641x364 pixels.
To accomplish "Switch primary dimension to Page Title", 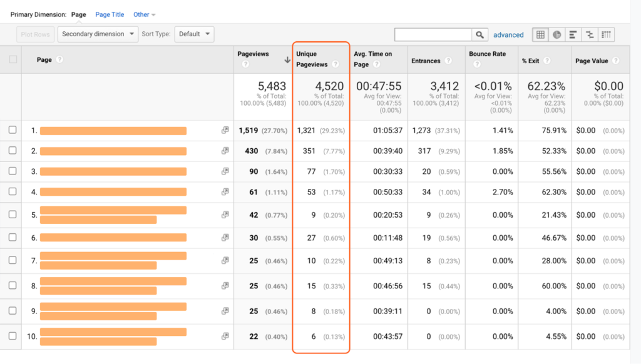I will pyautogui.click(x=110, y=14).
